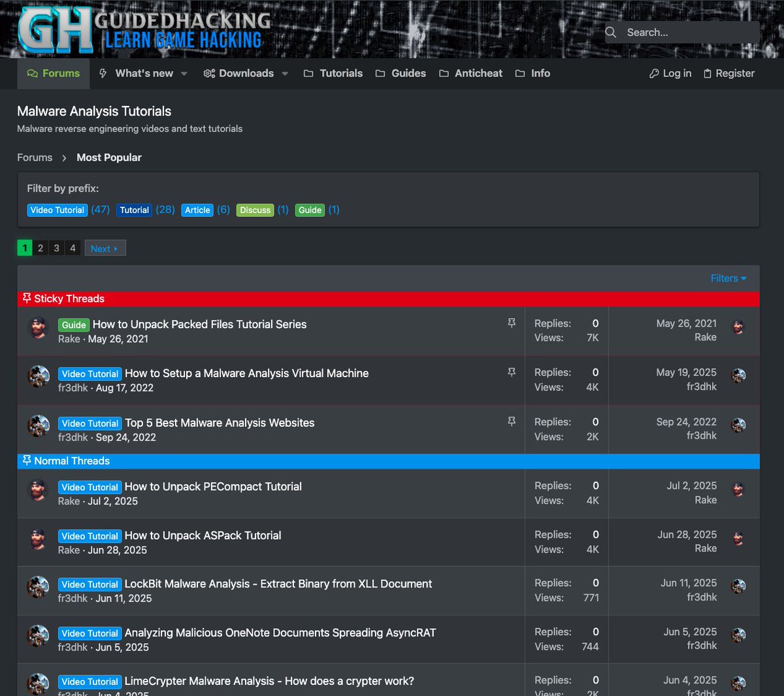This screenshot has width=784, height=696.
Task: Filter by Video Tutorial prefix
Action: (x=57, y=210)
